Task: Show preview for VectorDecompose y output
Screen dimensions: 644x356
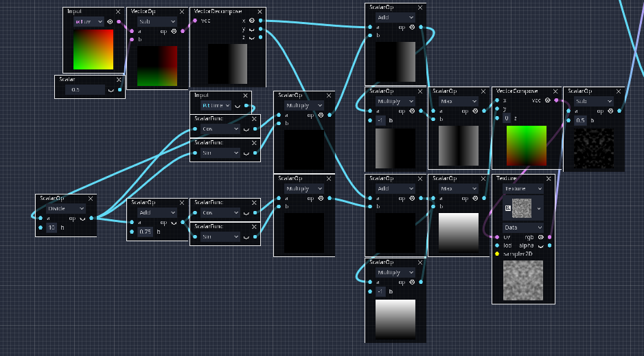Action: [251, 30]
